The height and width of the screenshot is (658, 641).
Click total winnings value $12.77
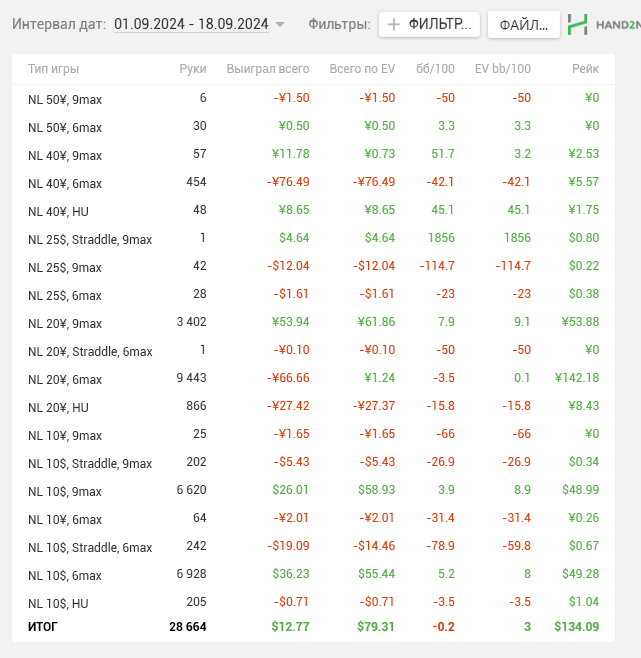pyautogui.click(x=290, y=627)
